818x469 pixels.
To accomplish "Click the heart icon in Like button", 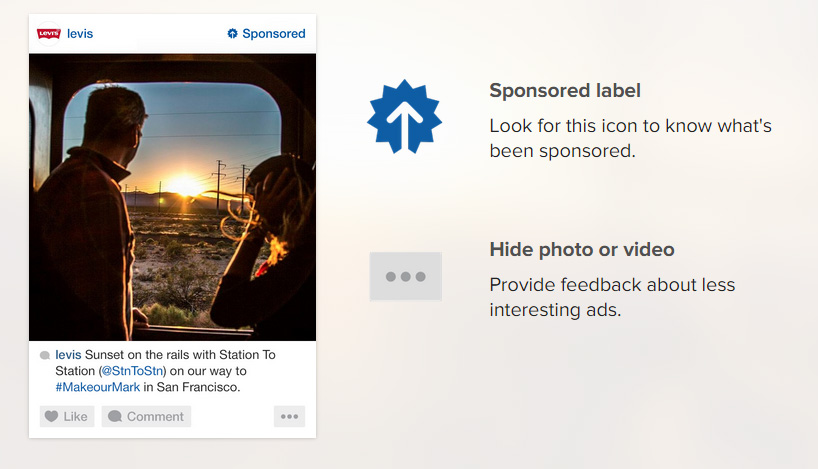I will pyautogui.click(x=52, y=416).
